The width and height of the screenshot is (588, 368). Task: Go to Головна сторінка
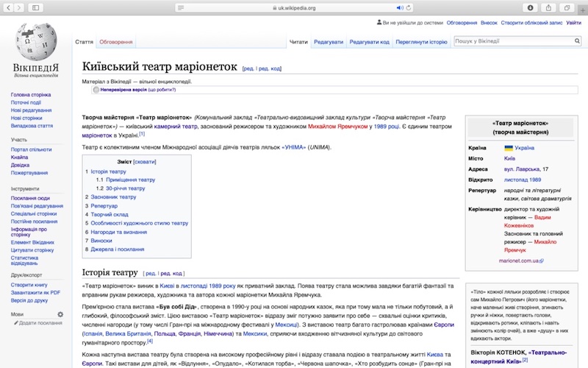point(31,95)
